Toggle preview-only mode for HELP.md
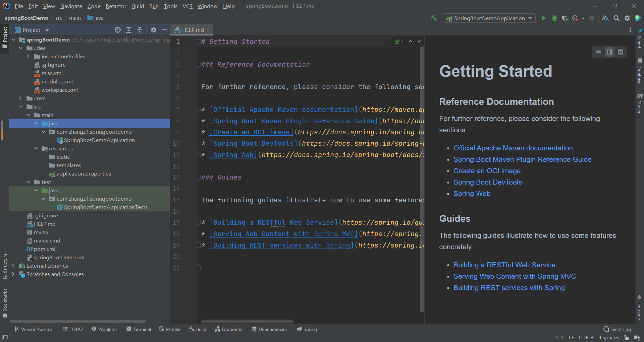 coord(621,52)
